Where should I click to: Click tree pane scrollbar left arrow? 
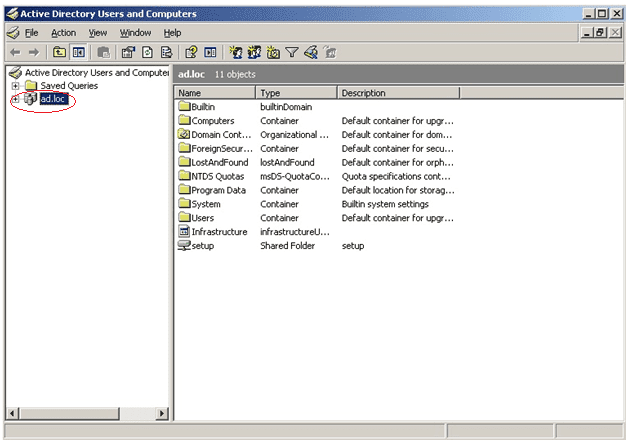(12, 413)
